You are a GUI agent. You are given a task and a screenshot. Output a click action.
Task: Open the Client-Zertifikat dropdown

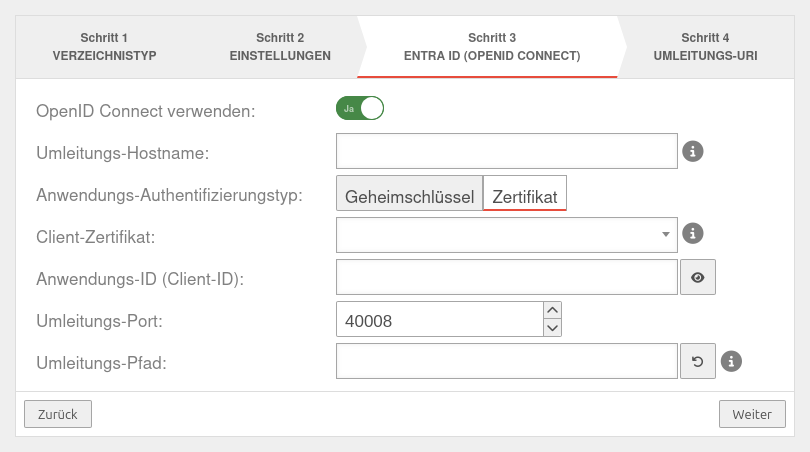pos(507,234)
